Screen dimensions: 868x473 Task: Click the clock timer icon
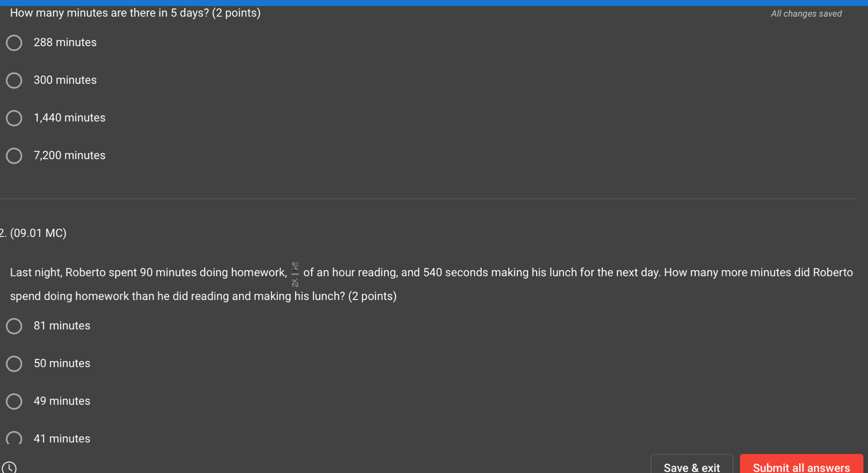[9, 467]
